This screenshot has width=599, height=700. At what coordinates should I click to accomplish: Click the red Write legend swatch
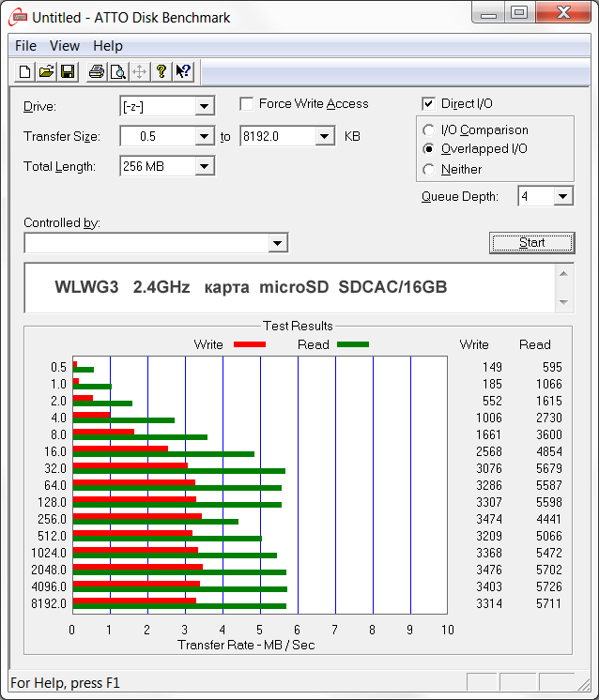[x=249, y=344]
